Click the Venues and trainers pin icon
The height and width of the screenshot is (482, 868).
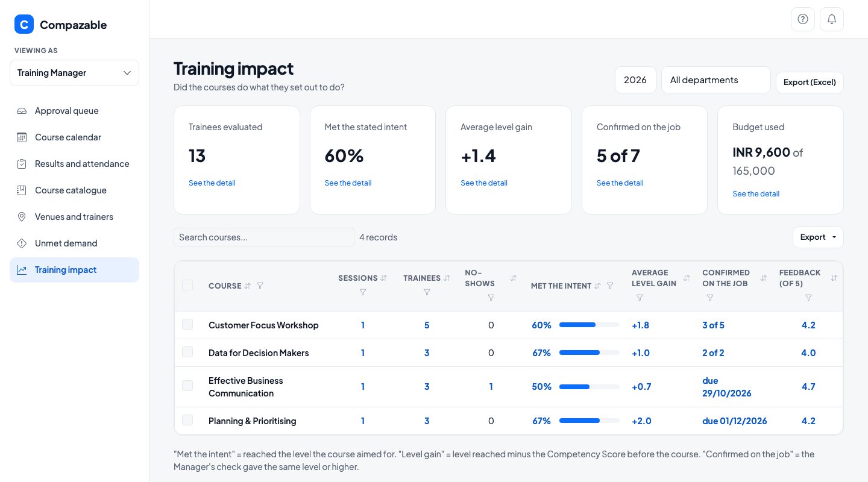22,217
